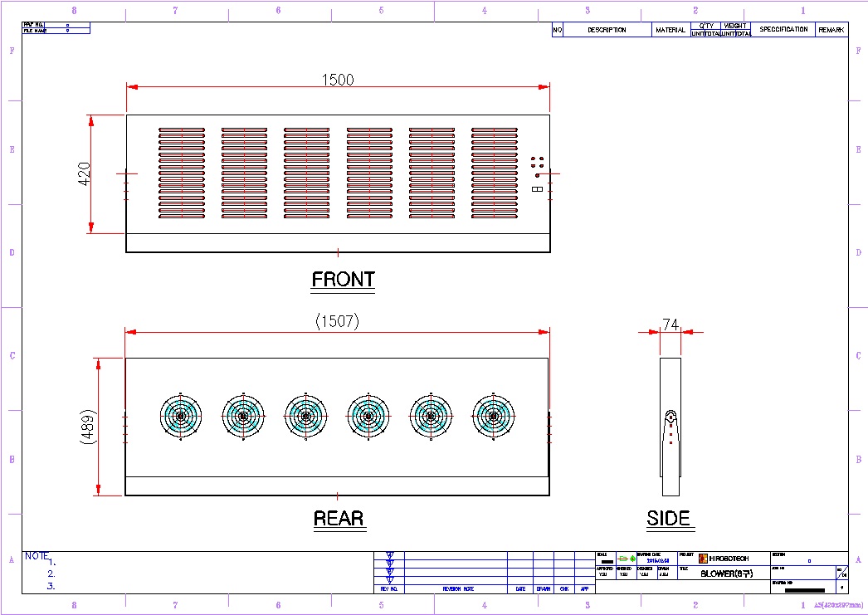Select the REVISION NOTE header cell

[457, 589]
